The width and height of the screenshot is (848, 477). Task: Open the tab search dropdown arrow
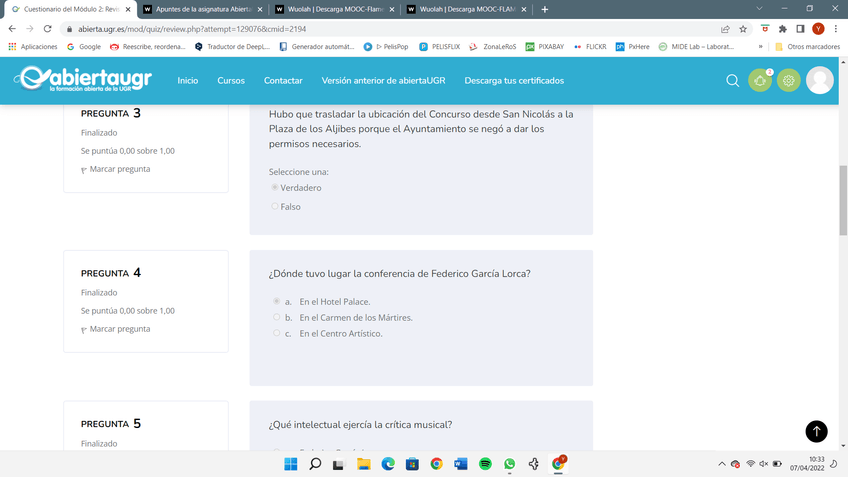[759, 9]
